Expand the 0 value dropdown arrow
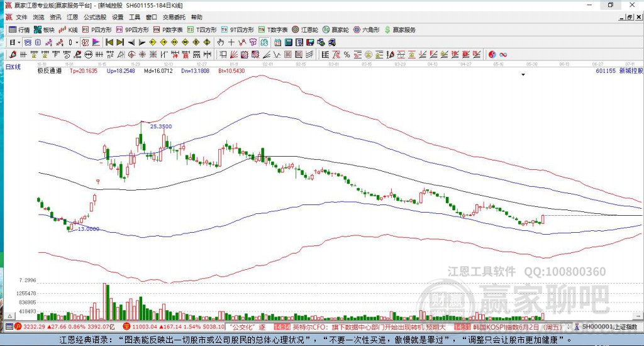The image size is (644, 346). point(77,42)
